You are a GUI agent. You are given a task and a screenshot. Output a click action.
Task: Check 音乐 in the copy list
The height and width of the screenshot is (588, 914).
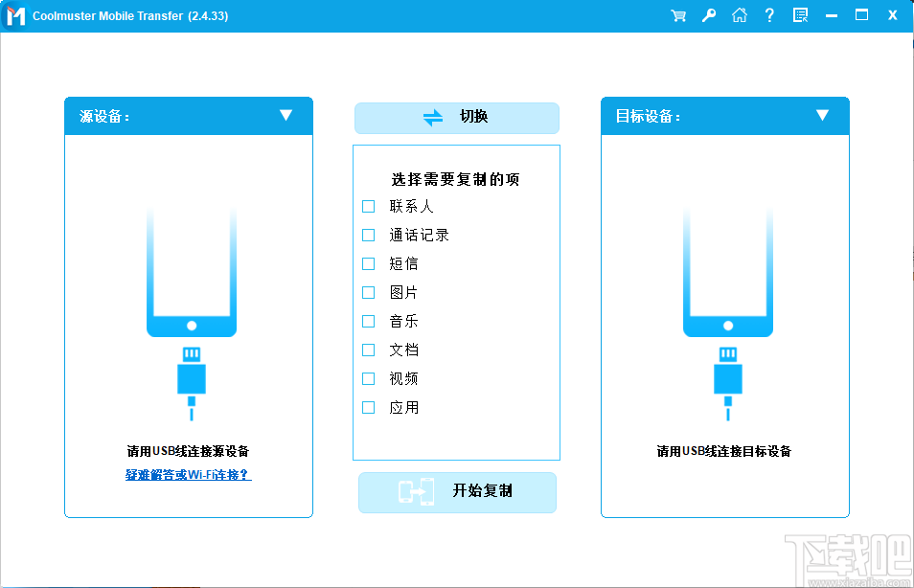368,321
